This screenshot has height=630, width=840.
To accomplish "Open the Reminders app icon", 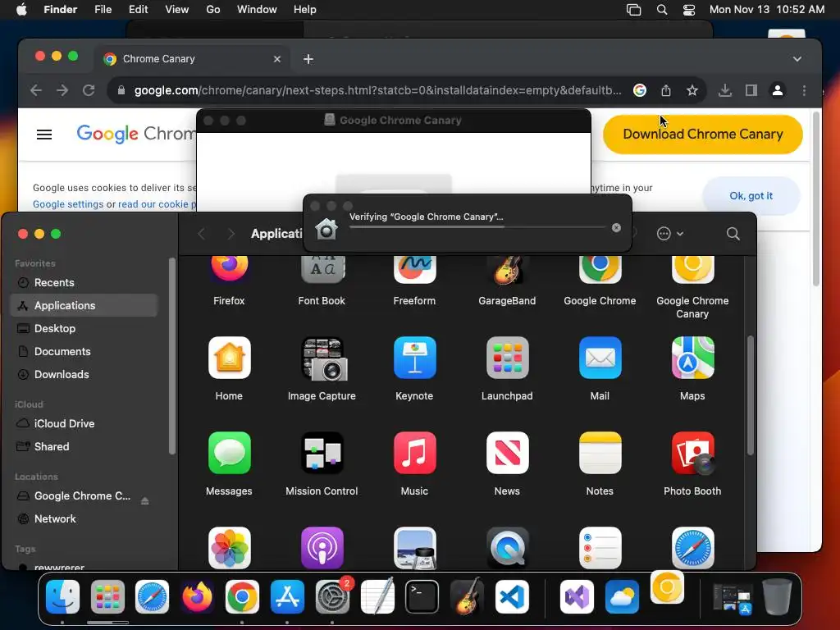I will (600, 548).
